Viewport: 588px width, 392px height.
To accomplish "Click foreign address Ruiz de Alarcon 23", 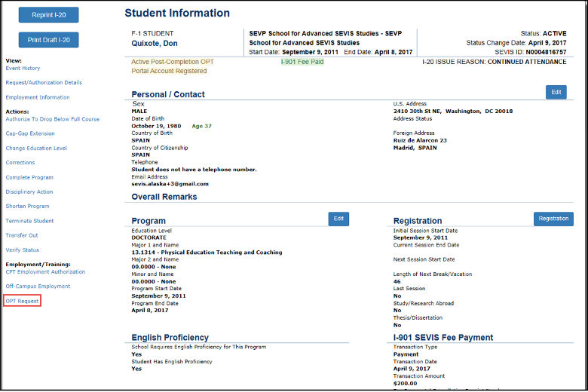I will pos(420,140).
